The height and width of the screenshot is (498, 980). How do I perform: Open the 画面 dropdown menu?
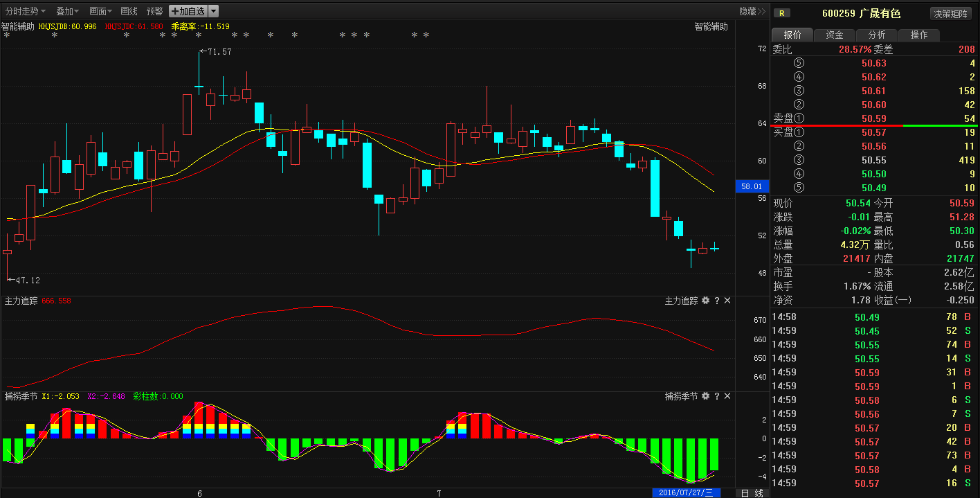[x=101, y=11]
